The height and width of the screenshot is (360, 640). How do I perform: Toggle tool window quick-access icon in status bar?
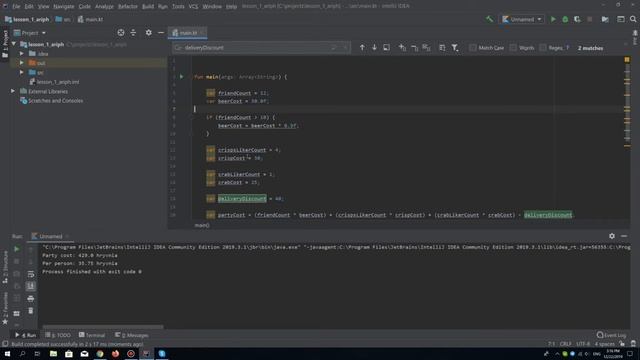pyautogui.click(x=5, y=344)
